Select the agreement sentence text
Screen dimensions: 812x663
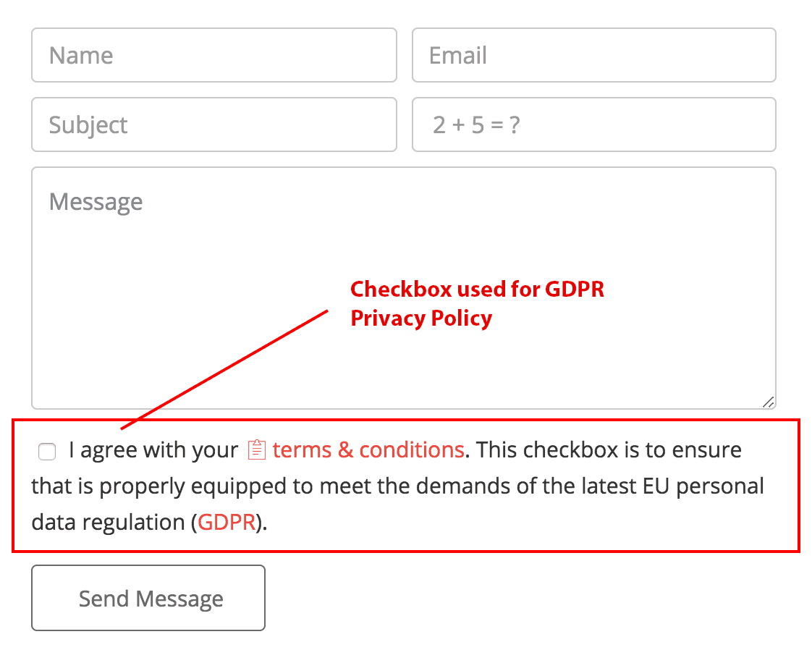coord(398,486)
